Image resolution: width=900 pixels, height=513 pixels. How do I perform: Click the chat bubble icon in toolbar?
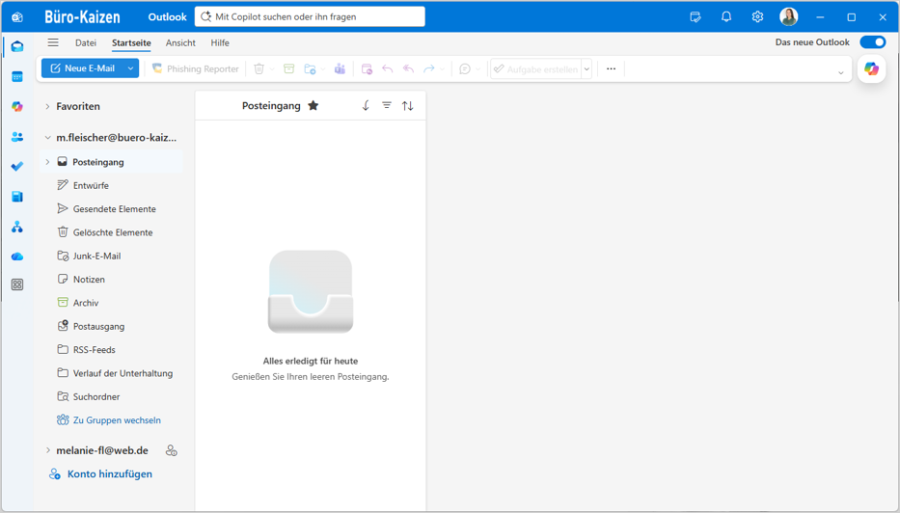465,69
